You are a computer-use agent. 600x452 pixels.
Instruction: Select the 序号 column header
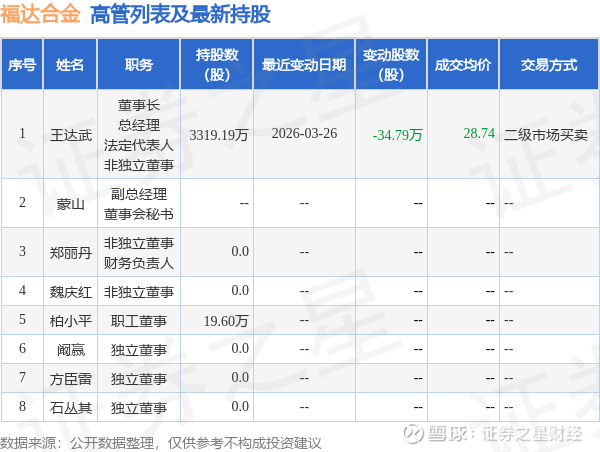click(x=22, y=64)
